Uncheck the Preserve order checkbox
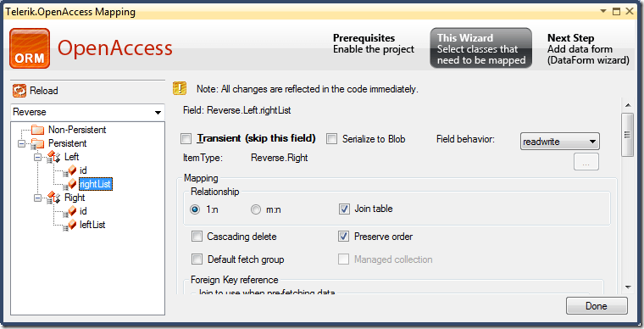Image resolution: width=644 pixels, height=329 pixels. [343, 237]
